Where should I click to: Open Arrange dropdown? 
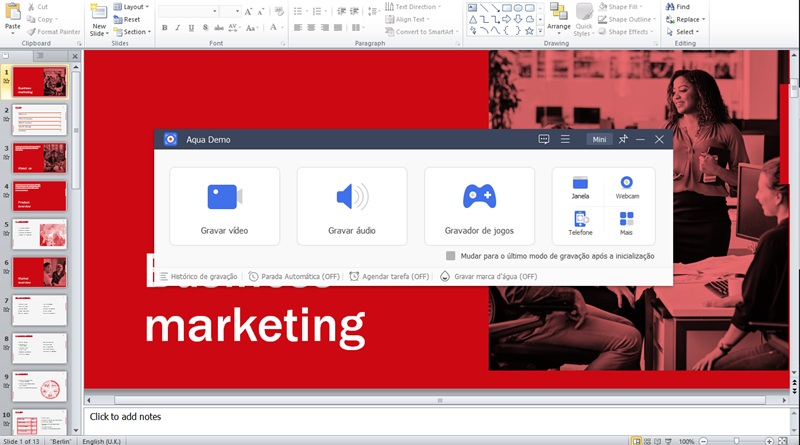[x=559, y=19]
